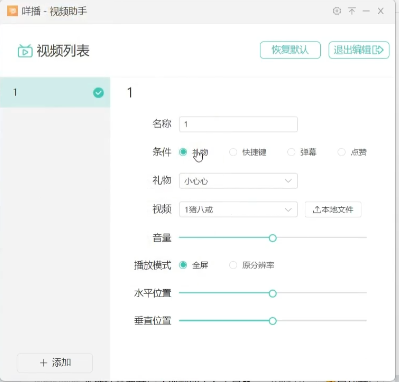The image size is (399, 382).
Task: Click 退出编辑 button
Action: coord(359,50)
